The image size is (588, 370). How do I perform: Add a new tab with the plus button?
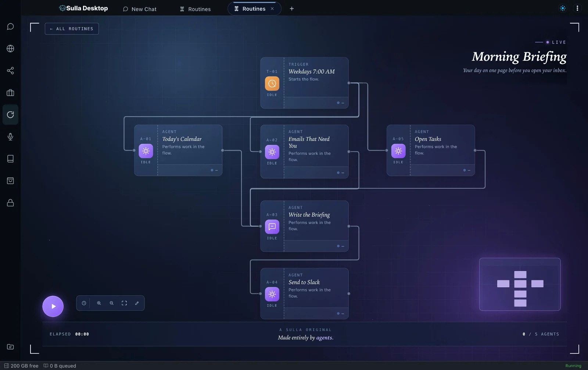click(292, 9)
